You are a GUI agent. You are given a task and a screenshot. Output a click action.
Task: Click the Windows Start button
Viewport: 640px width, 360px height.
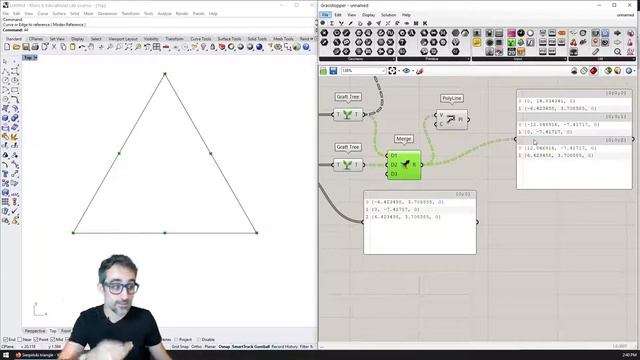pos(6,355)
